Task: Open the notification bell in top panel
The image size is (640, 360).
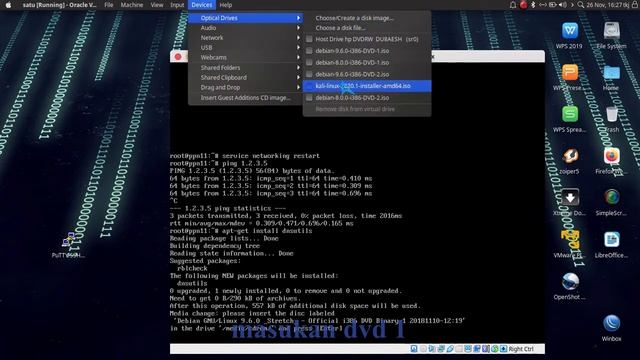Action: click(513, 5)
